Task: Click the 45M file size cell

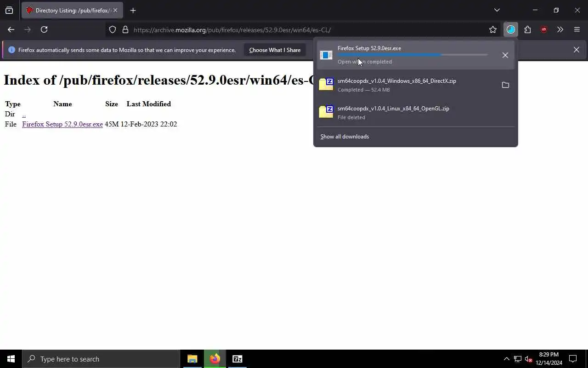Action: 112,124
